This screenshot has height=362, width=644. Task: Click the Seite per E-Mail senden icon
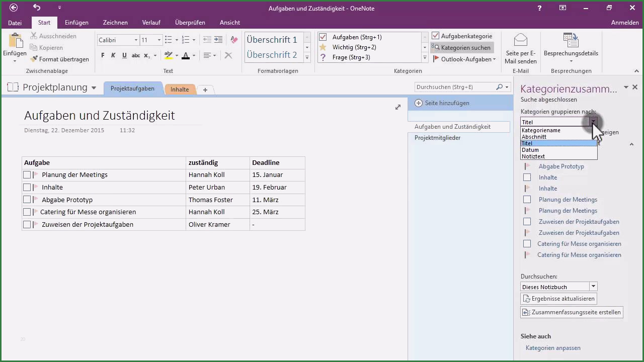pos(521,41)
